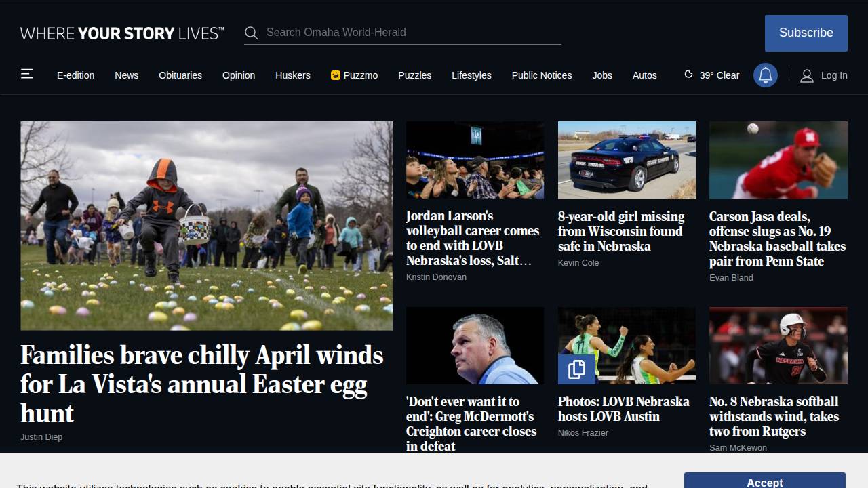Open the Easter egg hunt headline
The width and height of the screenshot is (868, 488).
click(x=202, y=384)
